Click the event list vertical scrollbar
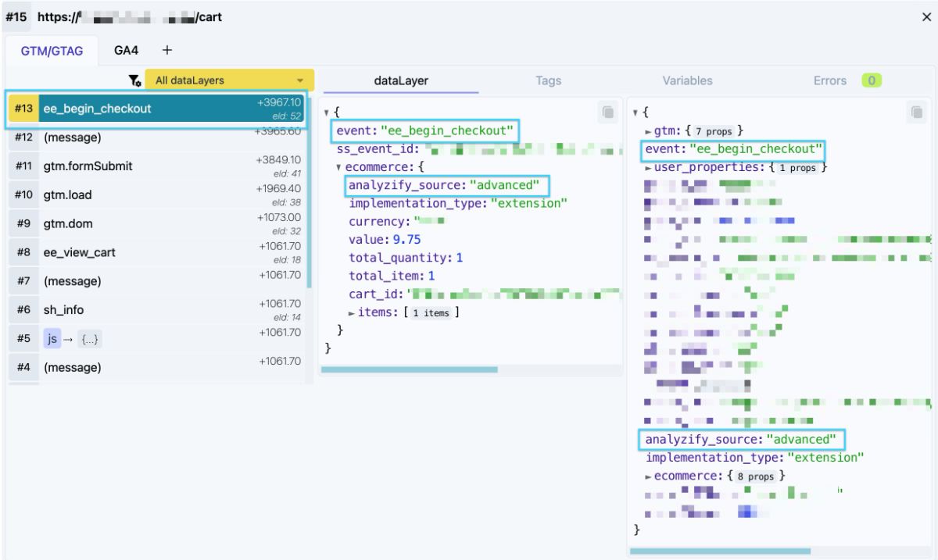This screenshot has height=560, width=938. coord(310,191)
